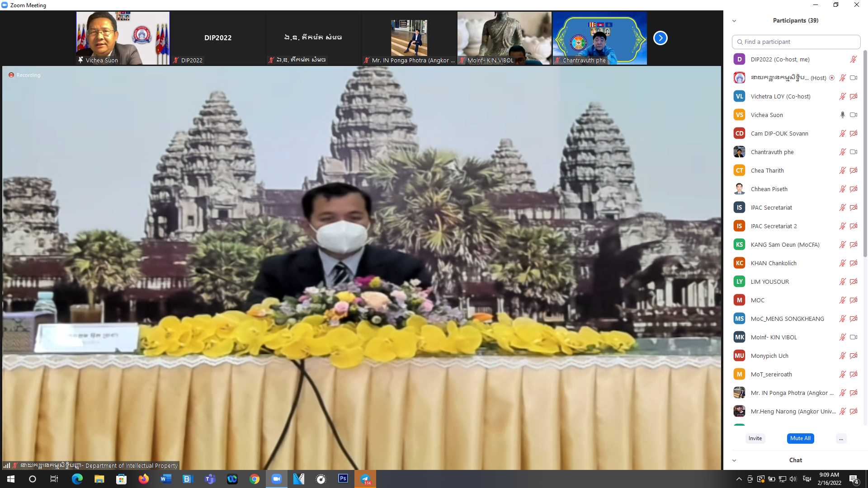
Task: Toggle Vichea Suon video camera
Action: [x=854, y=115]
